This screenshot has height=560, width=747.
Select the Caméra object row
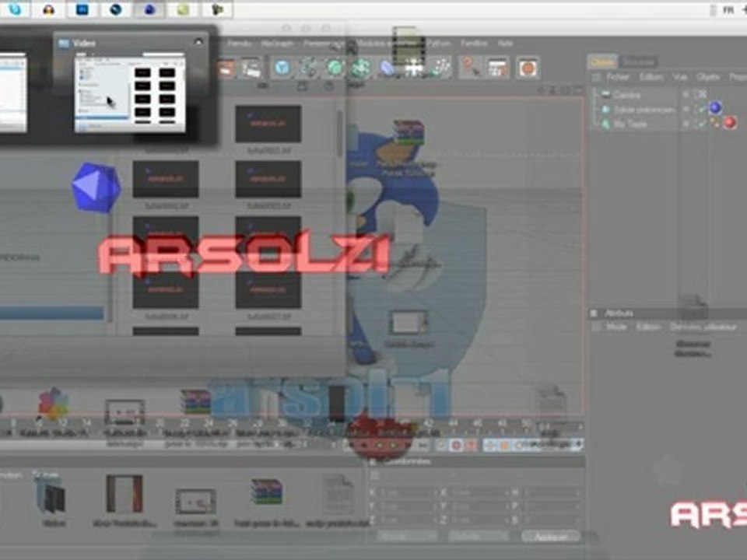coord(626,95)
